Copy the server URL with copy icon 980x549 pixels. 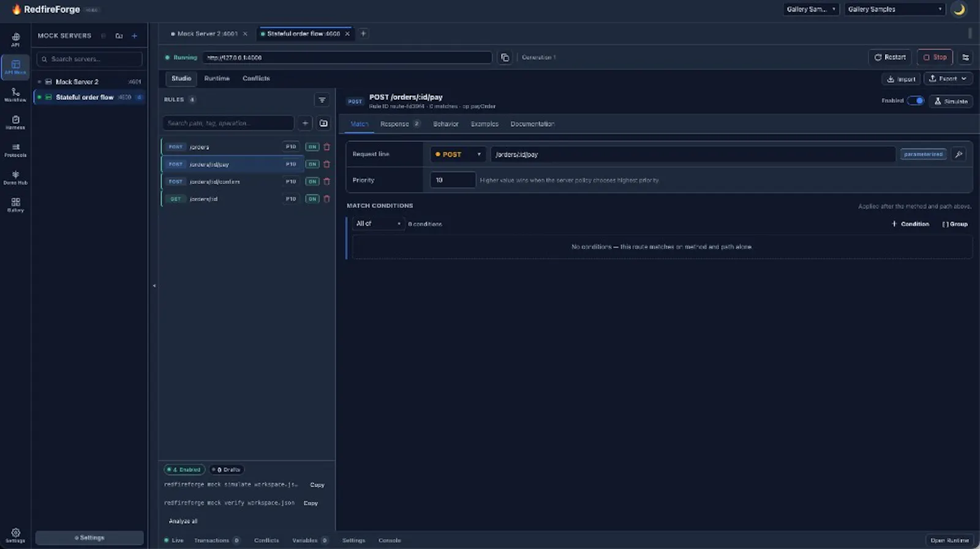[505, 58]
